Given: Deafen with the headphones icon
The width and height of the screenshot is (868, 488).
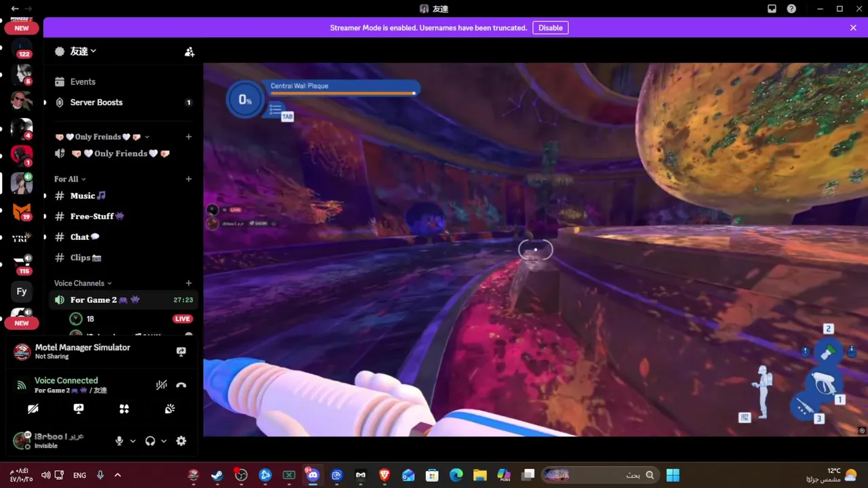Looking at the screenshot, I should 151,441.
